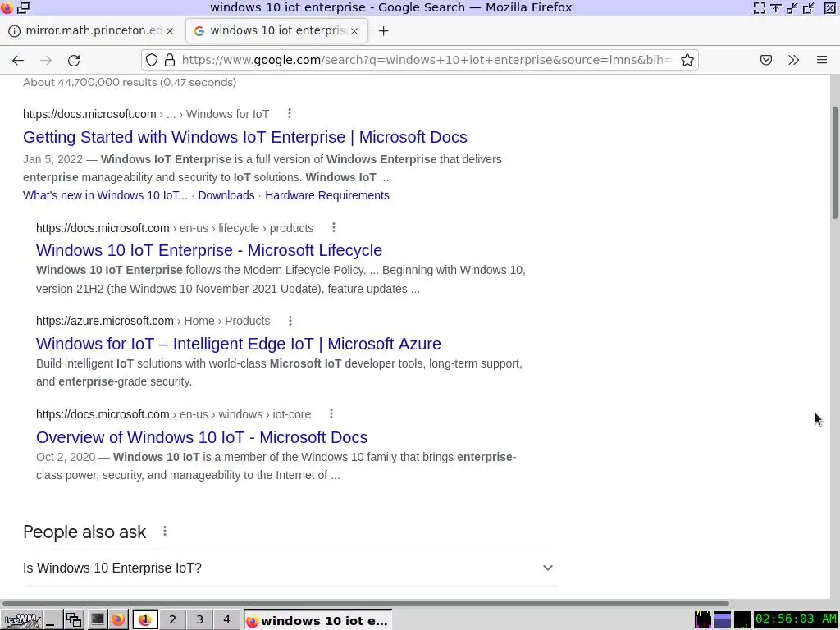
Task: Open the Hardware Requirements sitelink
Action: click(x=326, y=195)
